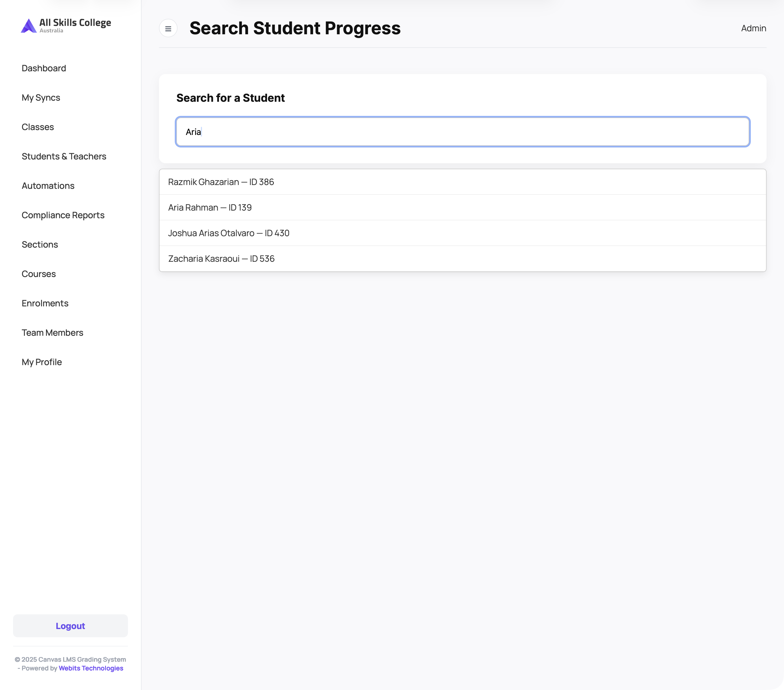Image resolution: width=784 pixels, height=690 pixels.
Task: Click the All Skills College logo
Action: 66,26
